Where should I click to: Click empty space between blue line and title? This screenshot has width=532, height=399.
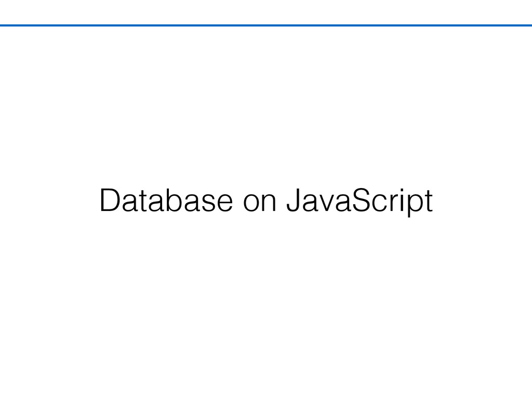click(x=266, y=105)
